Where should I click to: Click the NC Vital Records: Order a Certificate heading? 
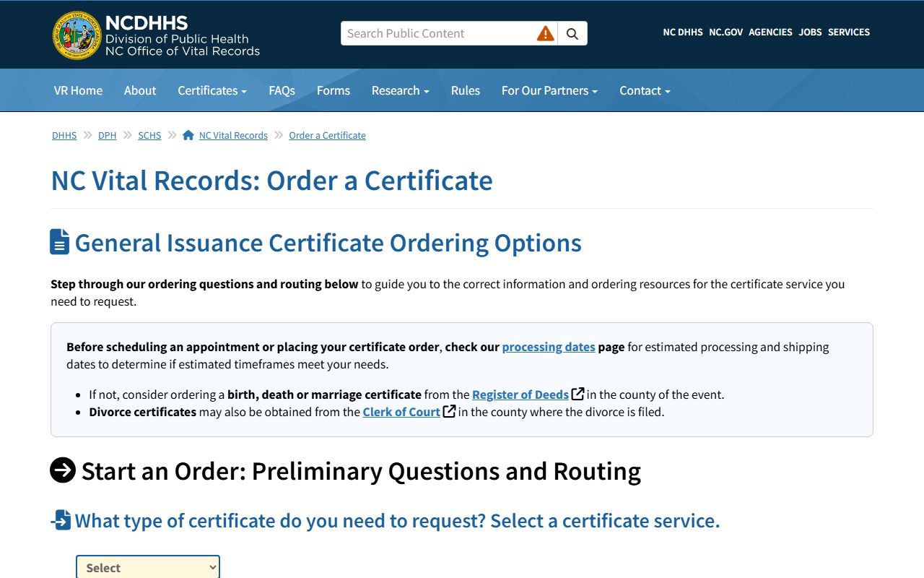271,180
